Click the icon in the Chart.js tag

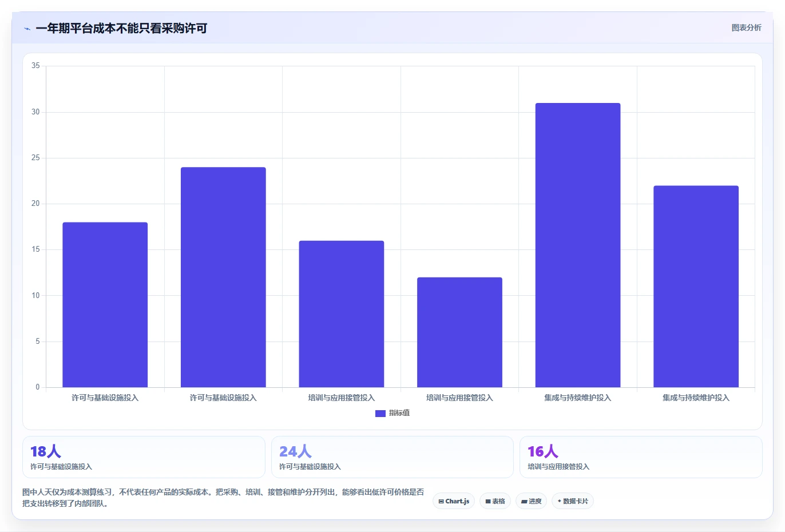(441, 502)
